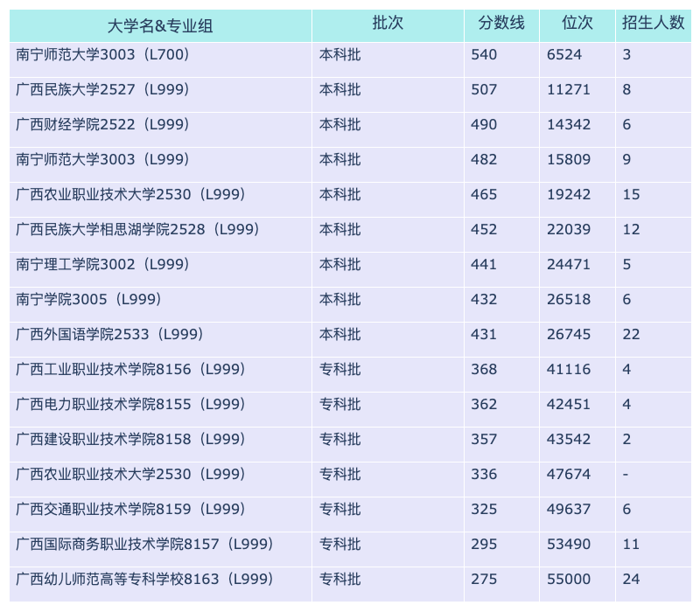Image resolution: width=700 pixels, height=612 pixels.
Task: Click enrollment count 9
Action: (x=626, y=159)
